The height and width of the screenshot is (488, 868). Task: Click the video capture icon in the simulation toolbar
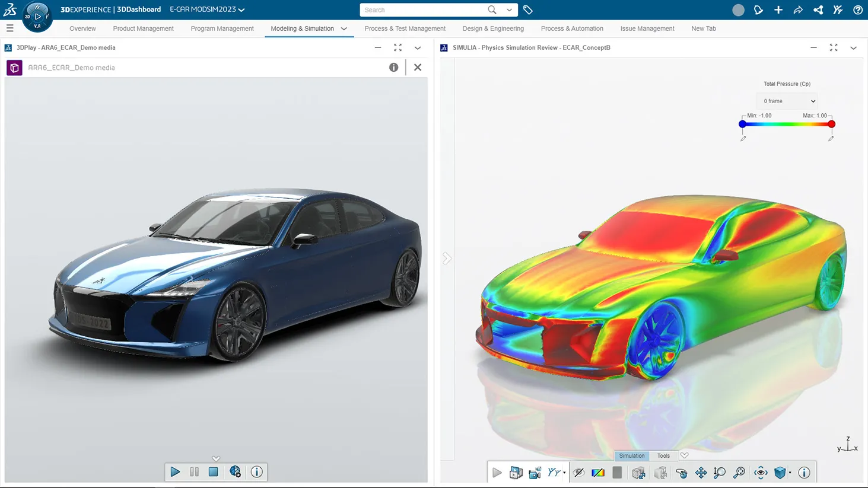pos(535,473)
